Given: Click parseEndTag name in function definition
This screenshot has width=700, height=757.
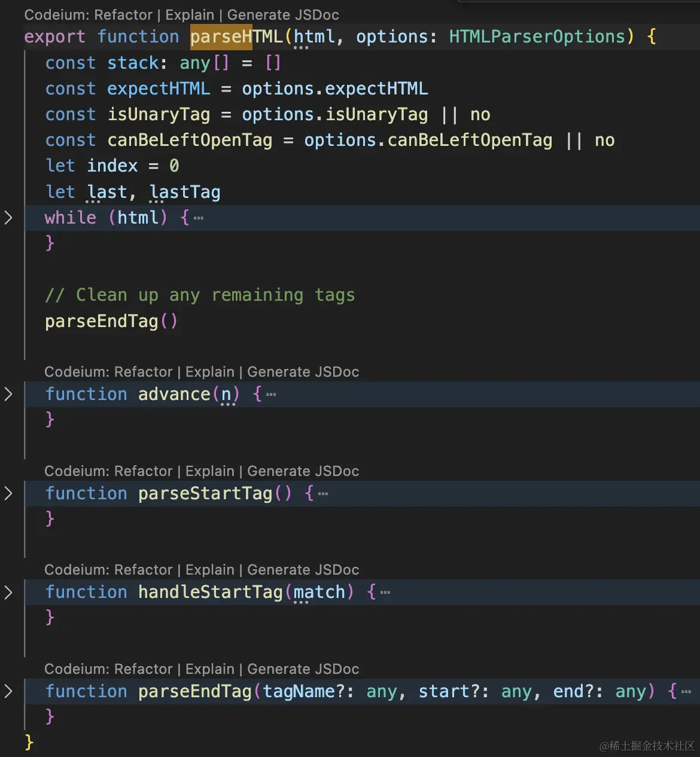Looking at the screenshot, I should pos(195,691).
